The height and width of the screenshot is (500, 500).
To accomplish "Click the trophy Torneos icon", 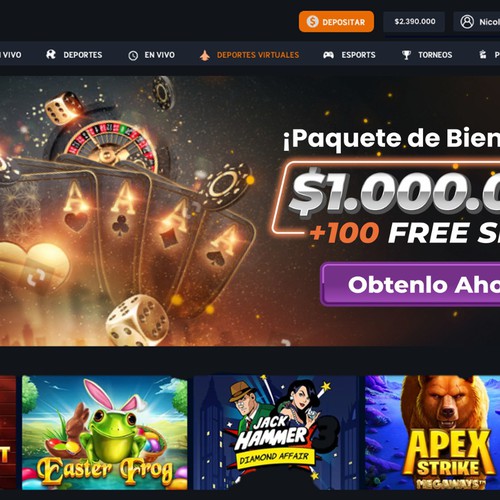I will point(406,55).
